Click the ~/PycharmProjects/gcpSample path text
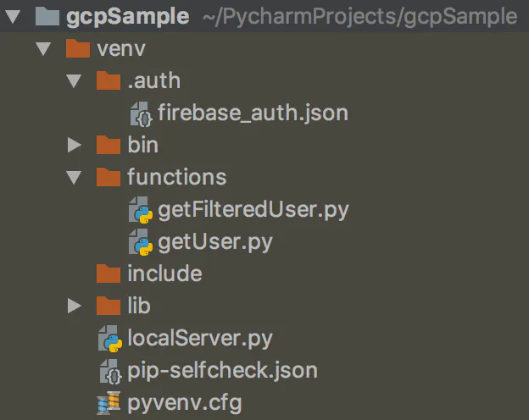Viewport: 529px width, 420px height. point(360,17)
